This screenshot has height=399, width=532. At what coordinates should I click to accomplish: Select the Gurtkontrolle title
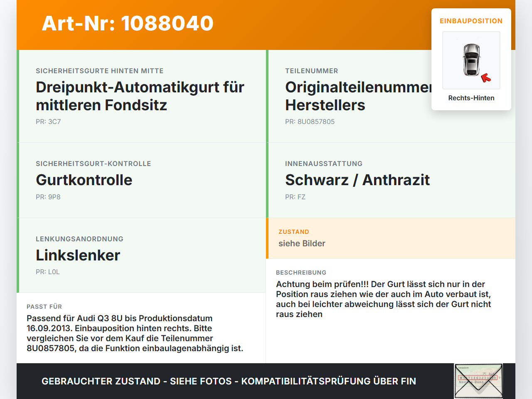pos(84,180)
